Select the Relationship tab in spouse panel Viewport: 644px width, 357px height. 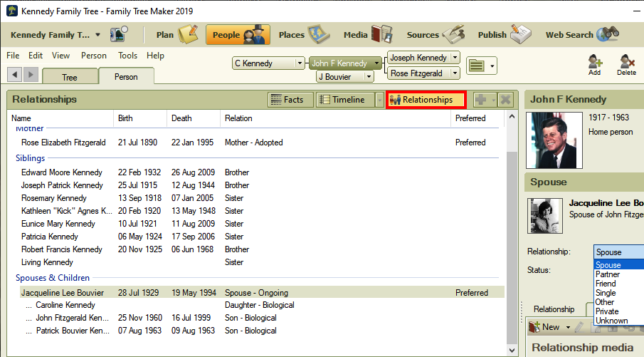tap(554, 309)
